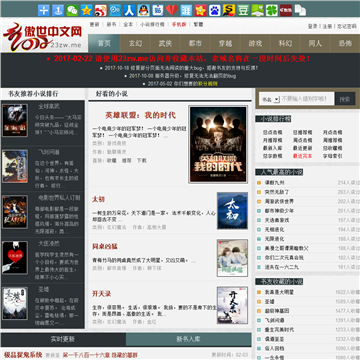Share via the Baidu paw icon
The image size is (360, 360).
pyautogui.click(x=215, y=10)
